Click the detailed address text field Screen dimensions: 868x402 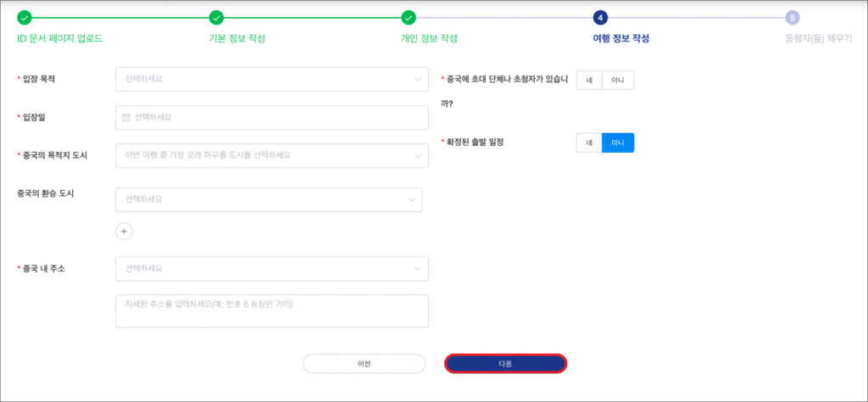271,310
